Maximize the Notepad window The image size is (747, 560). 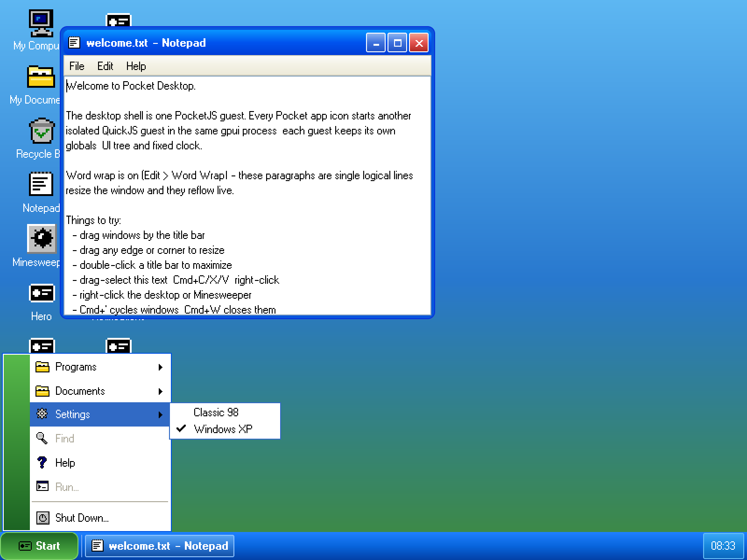[397, 43]
